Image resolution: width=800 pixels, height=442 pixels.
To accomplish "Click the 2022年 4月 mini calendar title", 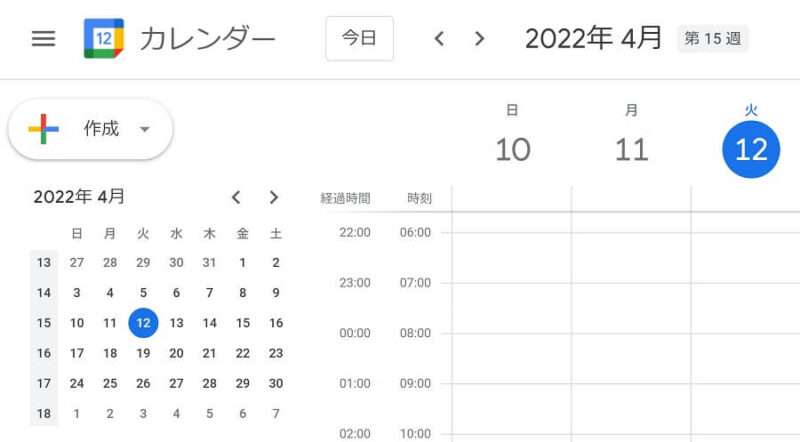I will 79,197.
